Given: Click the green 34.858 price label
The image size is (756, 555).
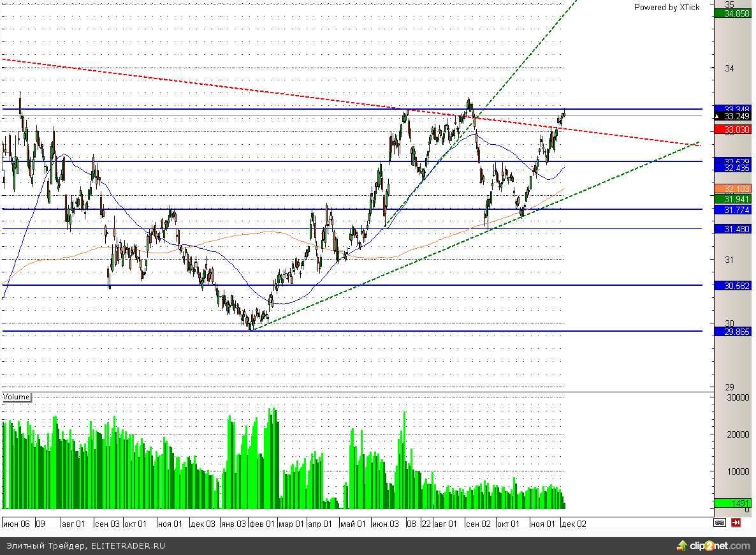Looking at the screenshot, I should [732, 13].
